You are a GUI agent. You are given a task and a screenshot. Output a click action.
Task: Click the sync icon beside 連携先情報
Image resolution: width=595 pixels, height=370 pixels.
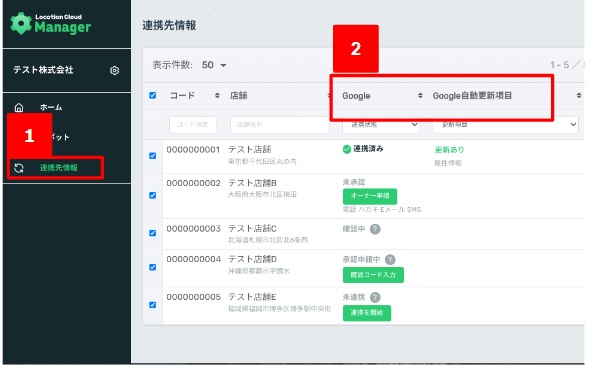tap(19, 168)
